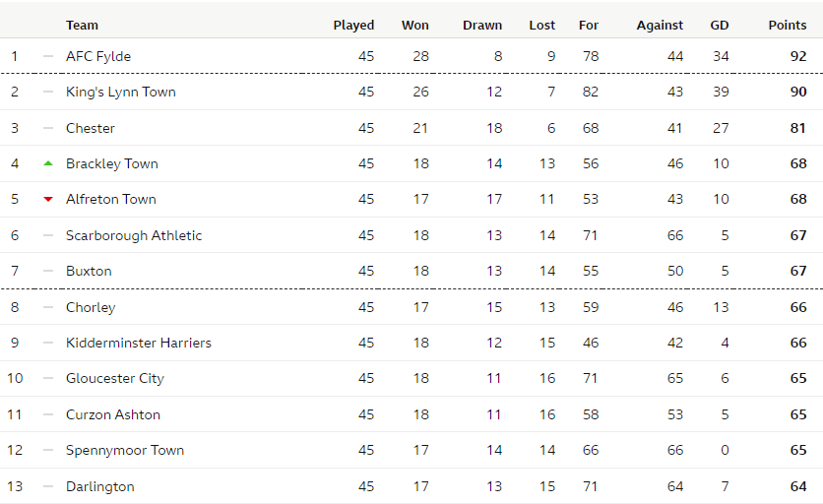Click the no-change dash icon next to Buxton
Screen dimensions: 823x504
click(48, 271)
